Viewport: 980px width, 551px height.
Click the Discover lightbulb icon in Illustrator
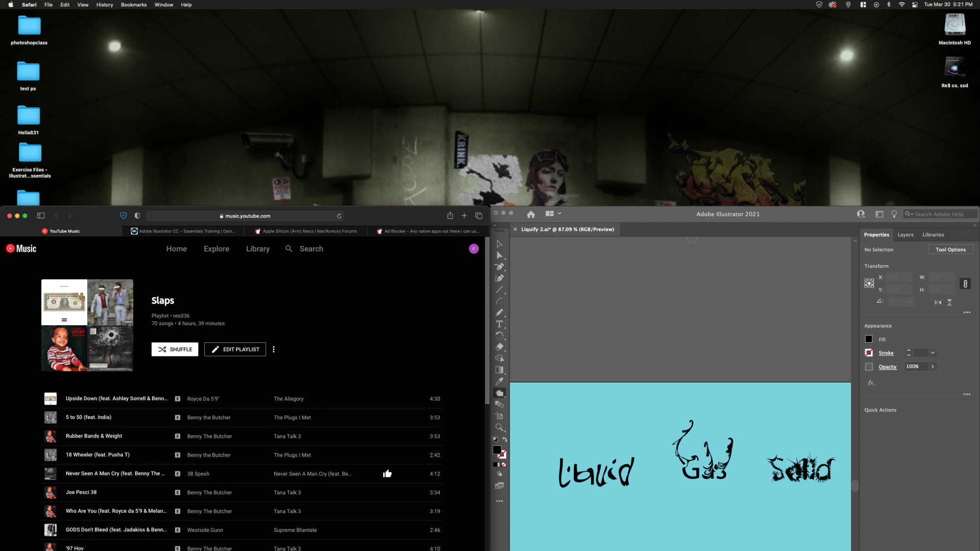pyautogui.click(x=894, y=214)
